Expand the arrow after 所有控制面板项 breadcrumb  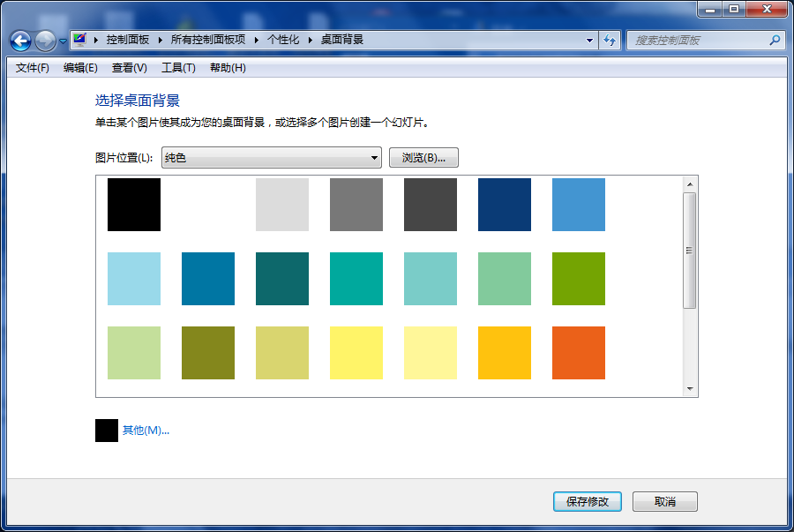256,40
